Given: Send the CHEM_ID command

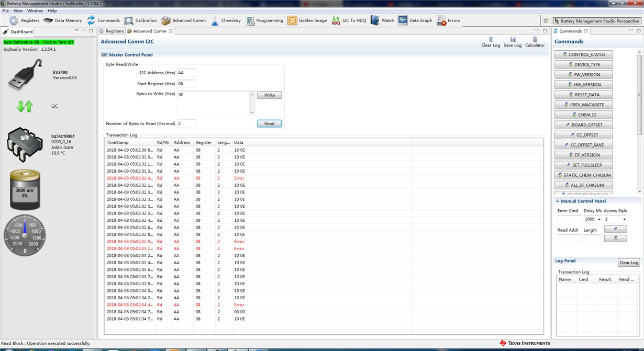Looking at the screenshot, I should point(584,115).
